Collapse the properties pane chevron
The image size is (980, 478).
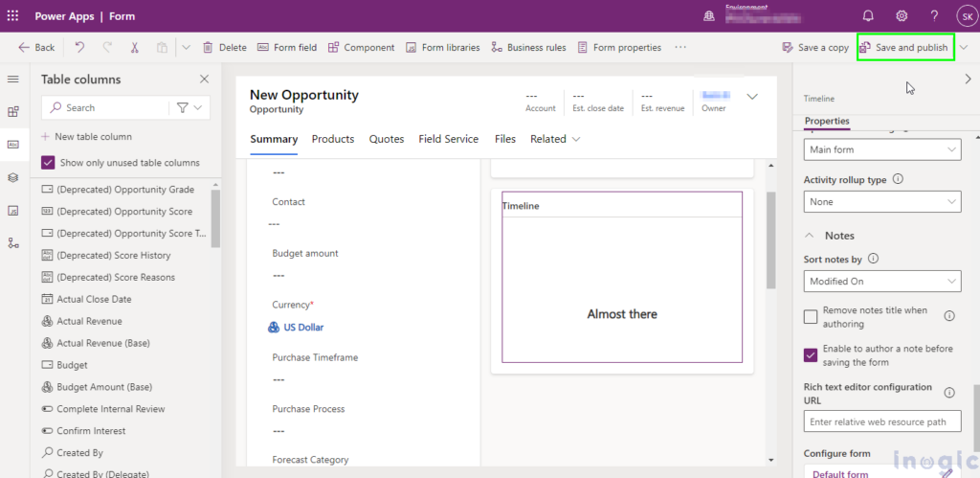click(969, 79)
